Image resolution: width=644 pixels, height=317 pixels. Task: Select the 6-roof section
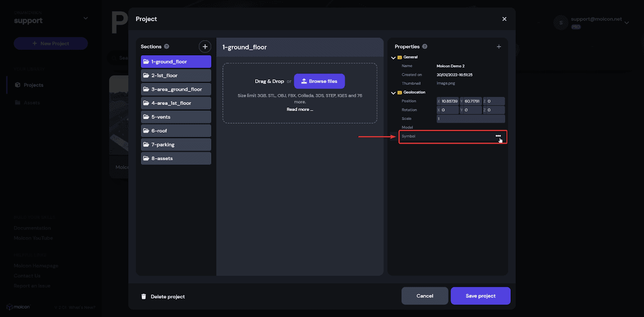coord(176,131)
